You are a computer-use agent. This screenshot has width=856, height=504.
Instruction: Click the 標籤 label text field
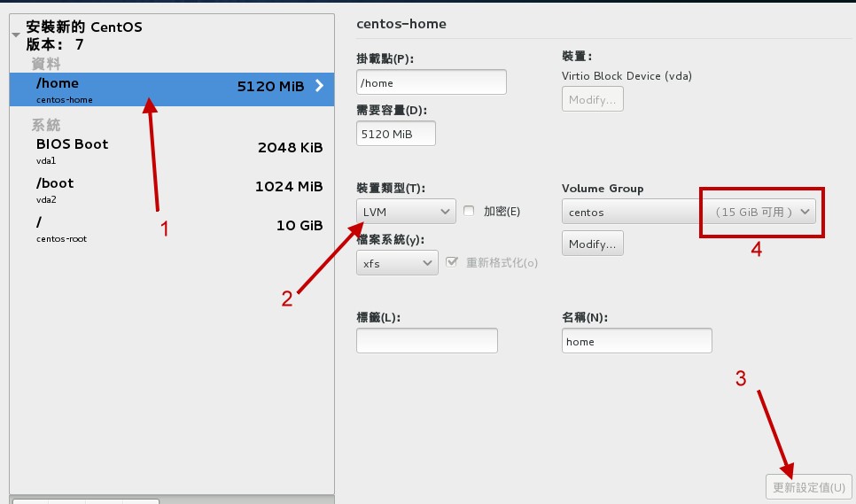pos(426,341)
